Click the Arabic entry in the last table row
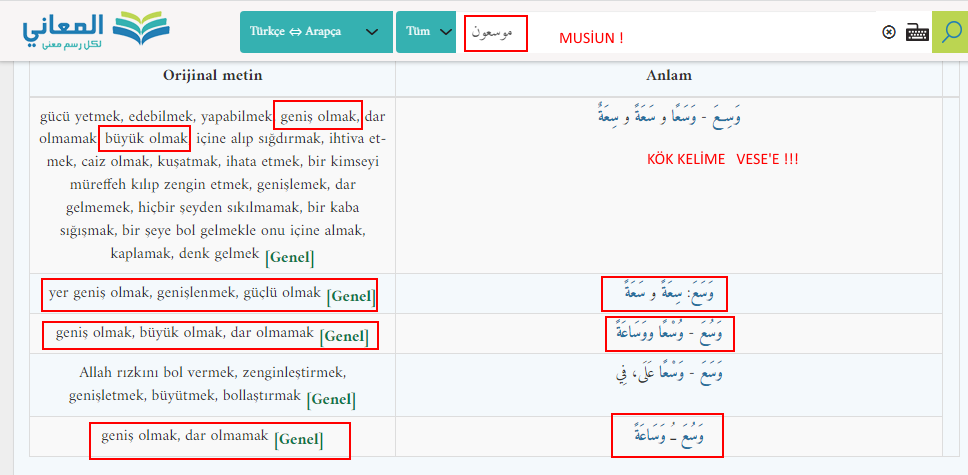The image size is (968, 475). point(667,435)
